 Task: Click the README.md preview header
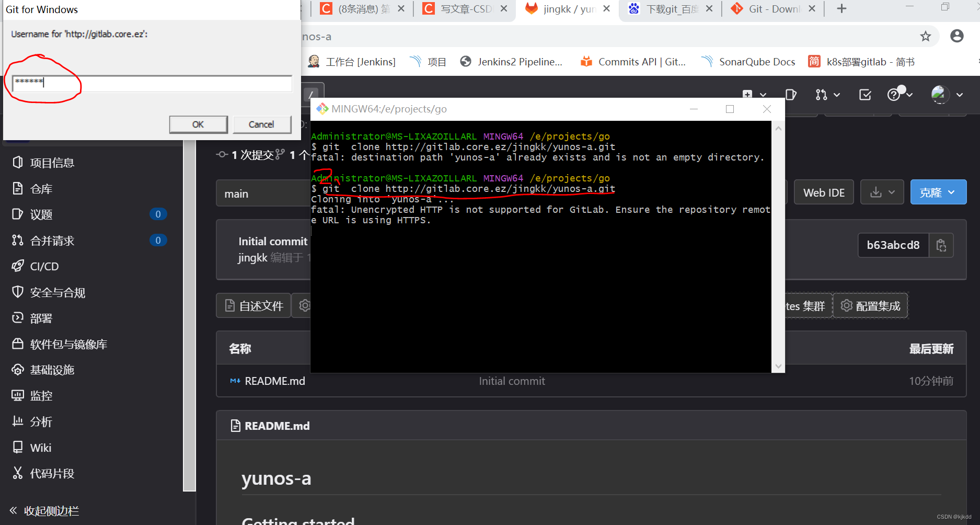point(277,426)
